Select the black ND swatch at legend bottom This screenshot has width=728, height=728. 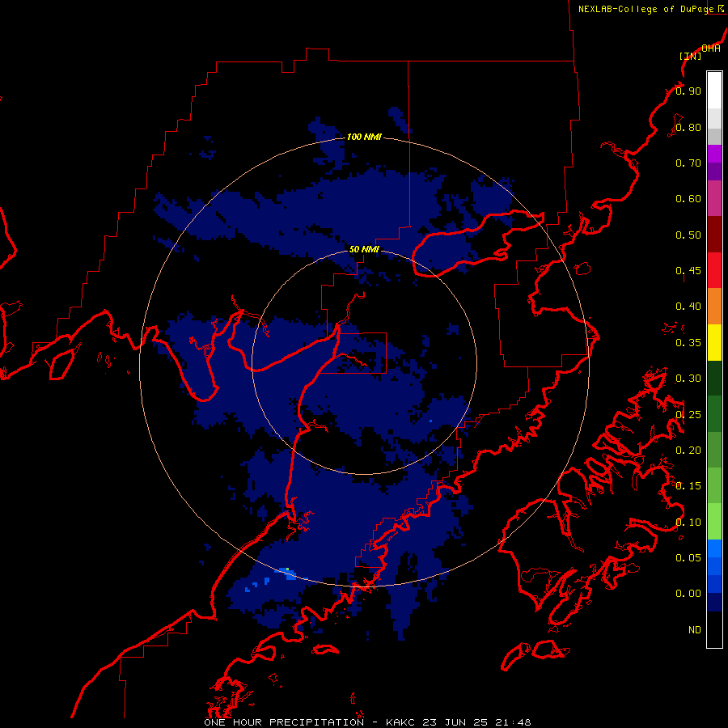tap(714, 629)
